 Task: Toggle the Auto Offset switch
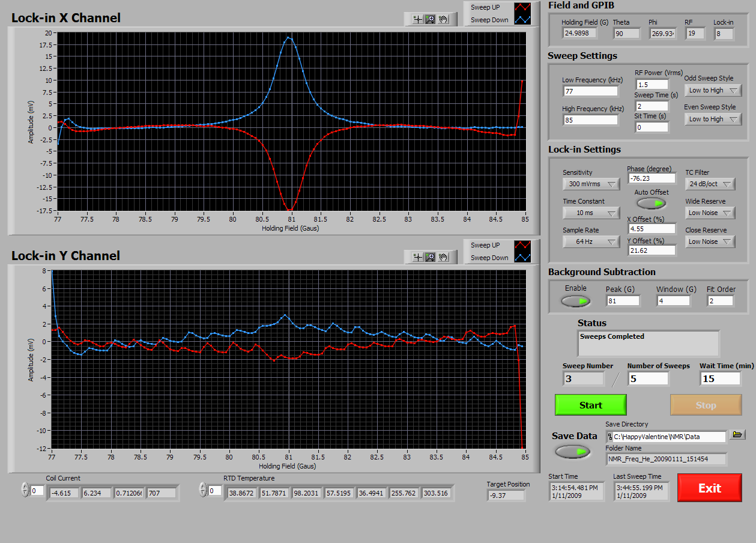pos(651,204)
